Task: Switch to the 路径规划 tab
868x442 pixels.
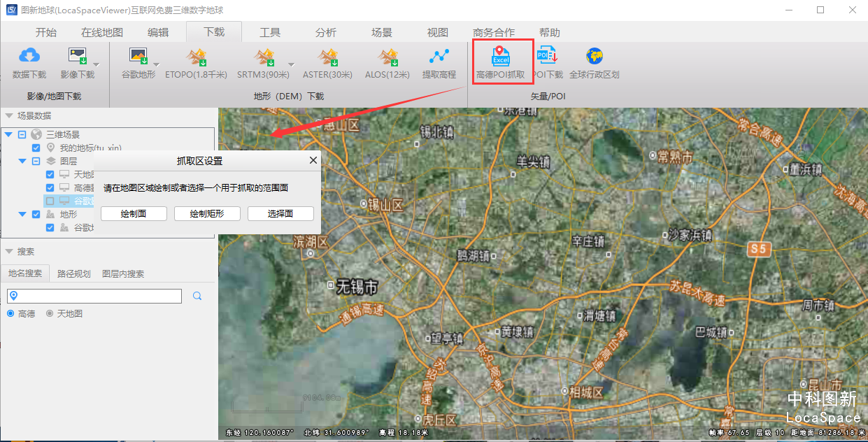Action: point(73,273)
